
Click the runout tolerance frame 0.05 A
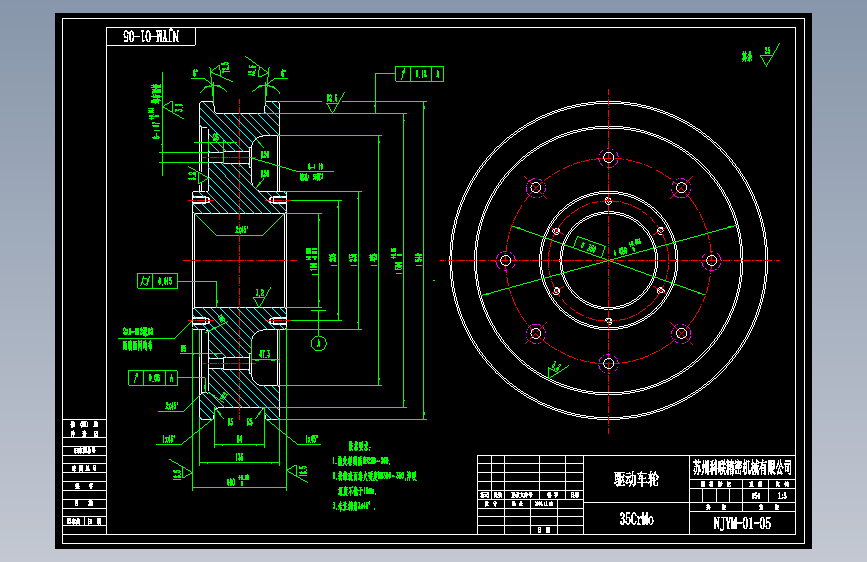pyautogui.click(x=153, y=378)
